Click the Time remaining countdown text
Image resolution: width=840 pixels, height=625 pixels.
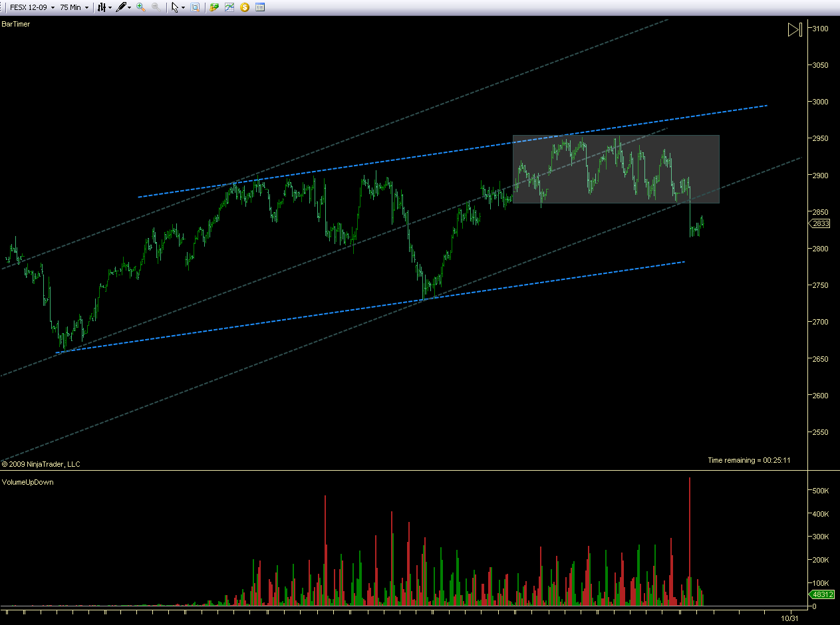[749, 460]
